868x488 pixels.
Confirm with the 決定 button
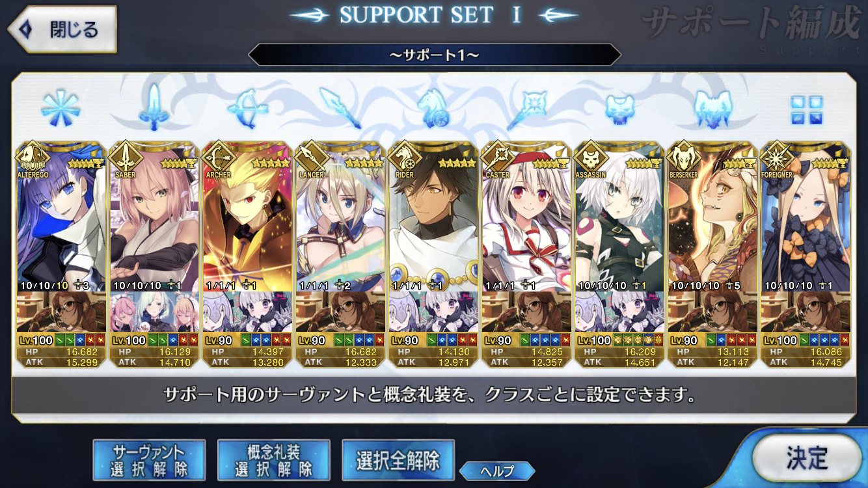click(806, 457)
